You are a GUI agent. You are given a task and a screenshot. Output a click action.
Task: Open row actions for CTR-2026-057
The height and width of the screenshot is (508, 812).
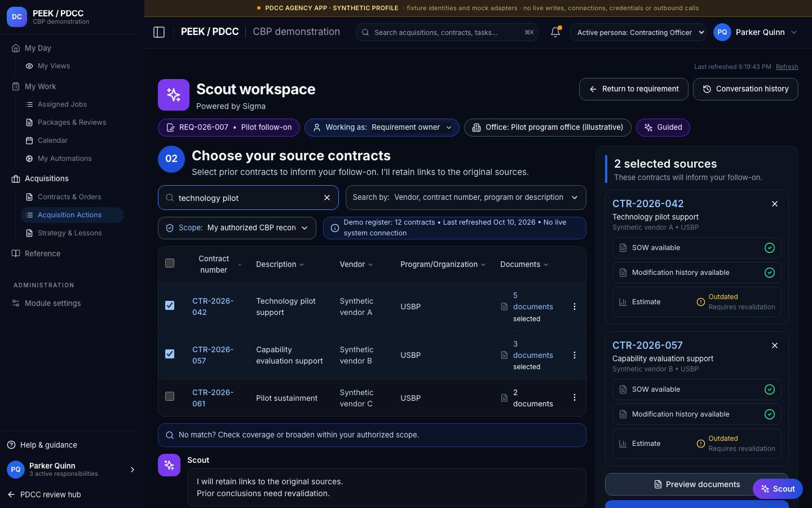[575, 355]
